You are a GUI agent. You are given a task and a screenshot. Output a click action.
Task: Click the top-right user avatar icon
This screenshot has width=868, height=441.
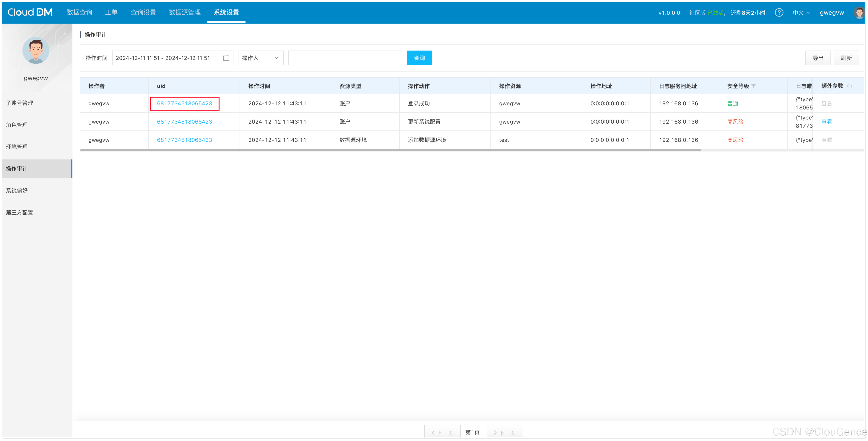coord(859,12)
